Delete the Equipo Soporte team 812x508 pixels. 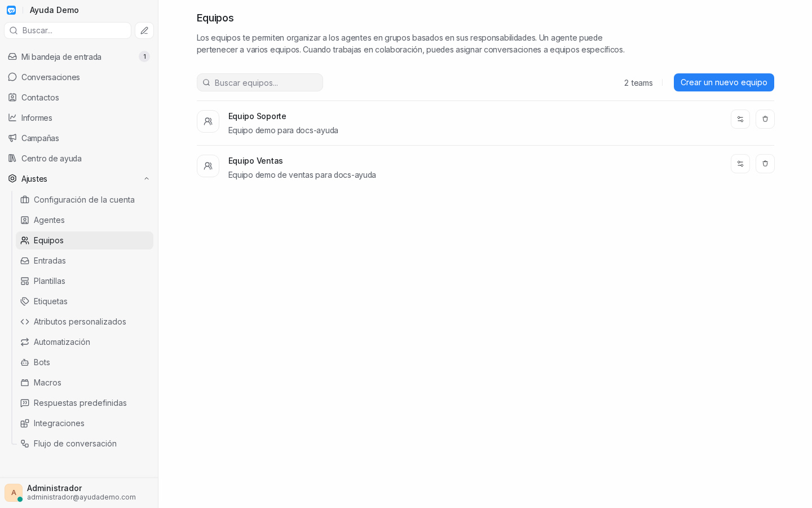coord(765,119)
